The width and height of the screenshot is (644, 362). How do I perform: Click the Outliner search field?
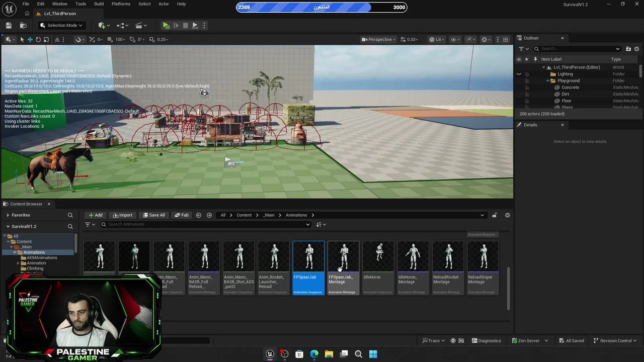coord(577,49)
